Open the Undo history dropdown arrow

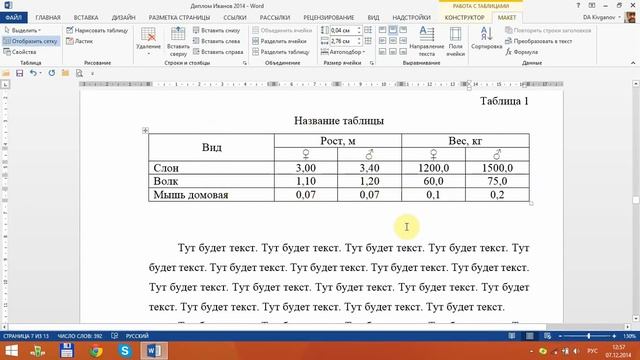41,73
